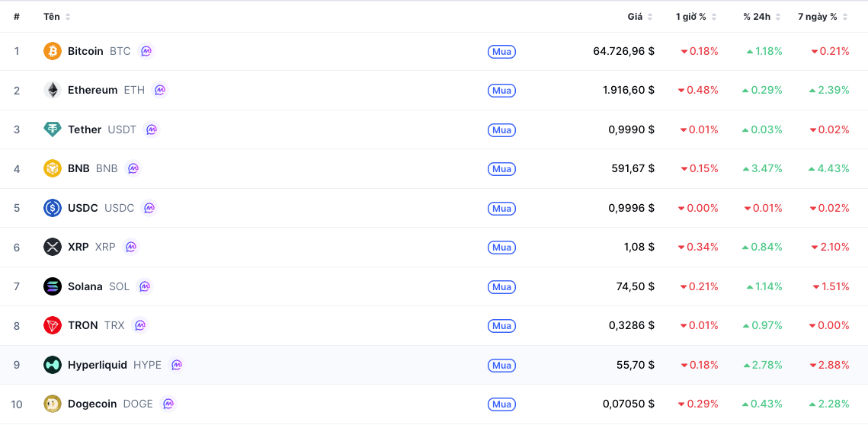
Task: Click Ethereum price 1.916,60 $
Action: 628,90
